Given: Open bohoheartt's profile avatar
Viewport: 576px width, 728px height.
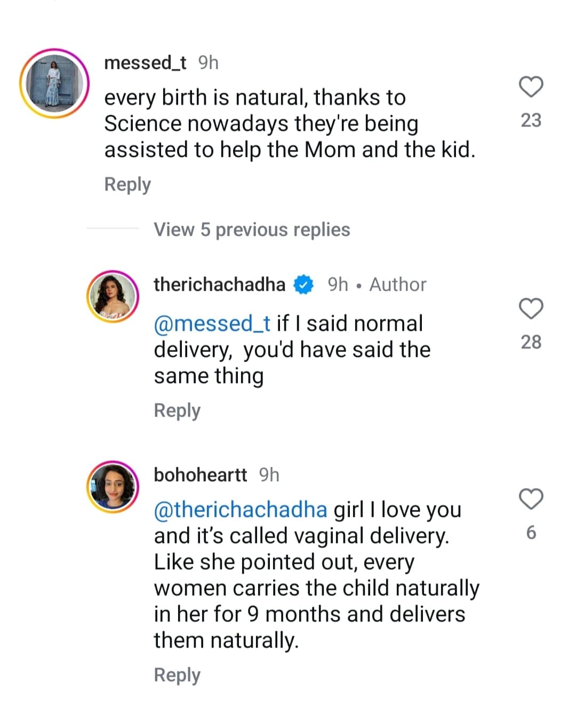Looking at the screenshot, I should coord(113,486).
